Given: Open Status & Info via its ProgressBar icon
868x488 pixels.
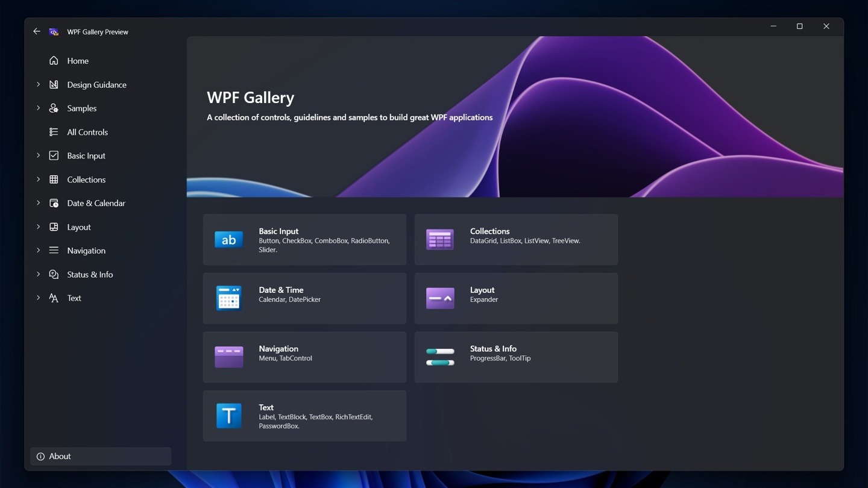Looking at the screenshot, I should (x=439, y=357).
